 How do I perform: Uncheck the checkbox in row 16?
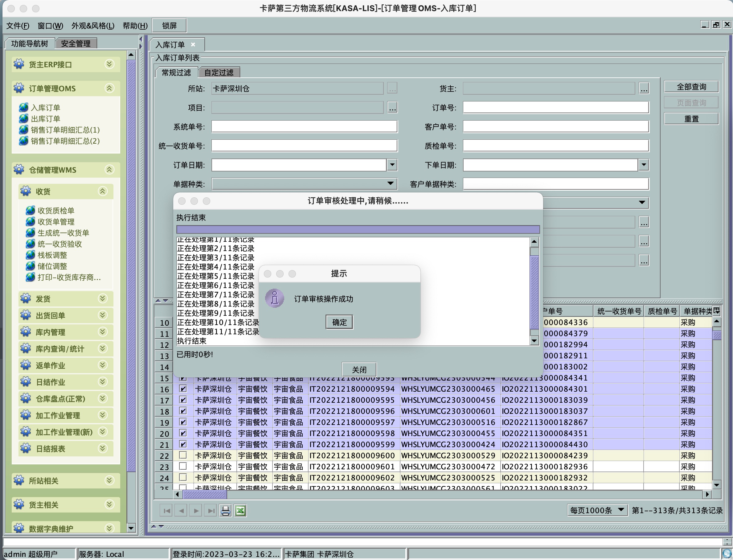[183, 389]
